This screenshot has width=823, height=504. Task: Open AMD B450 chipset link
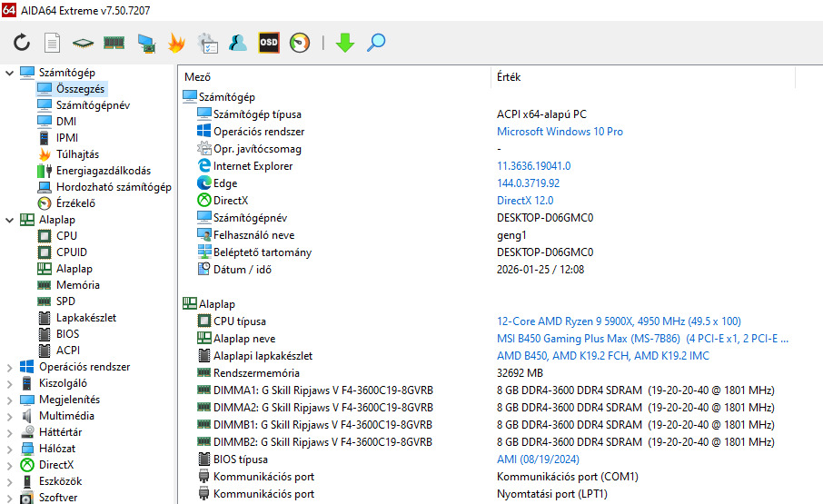click(603, 356)
